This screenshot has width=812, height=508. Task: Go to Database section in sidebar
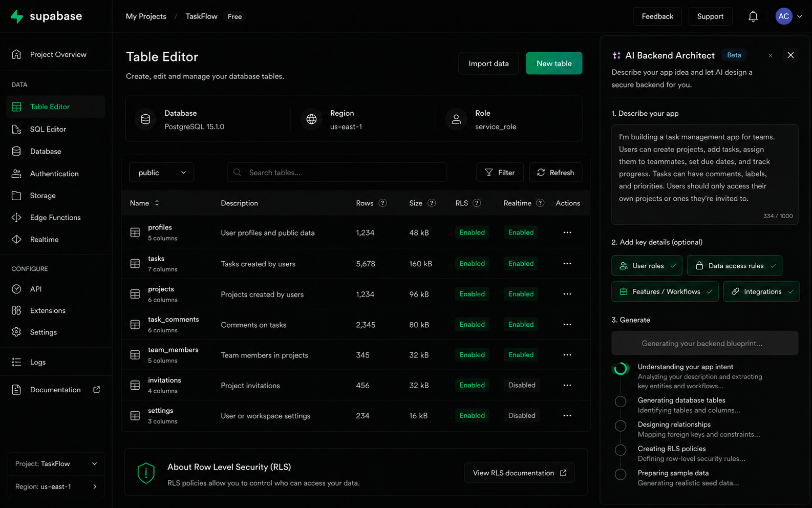coord(56,152)
